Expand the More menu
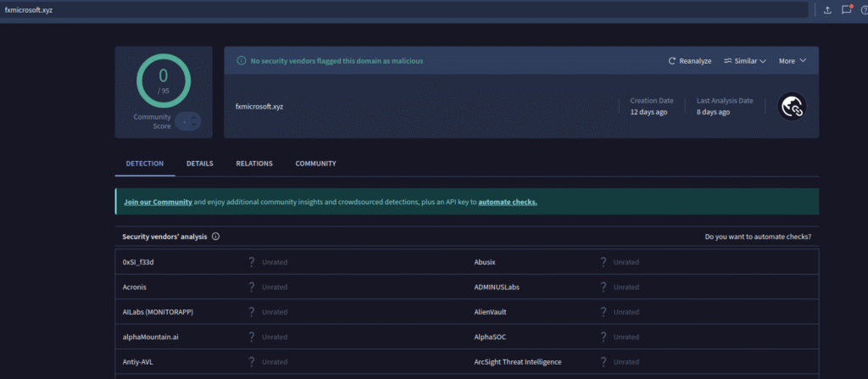868x379 pixels. (793, 61)
